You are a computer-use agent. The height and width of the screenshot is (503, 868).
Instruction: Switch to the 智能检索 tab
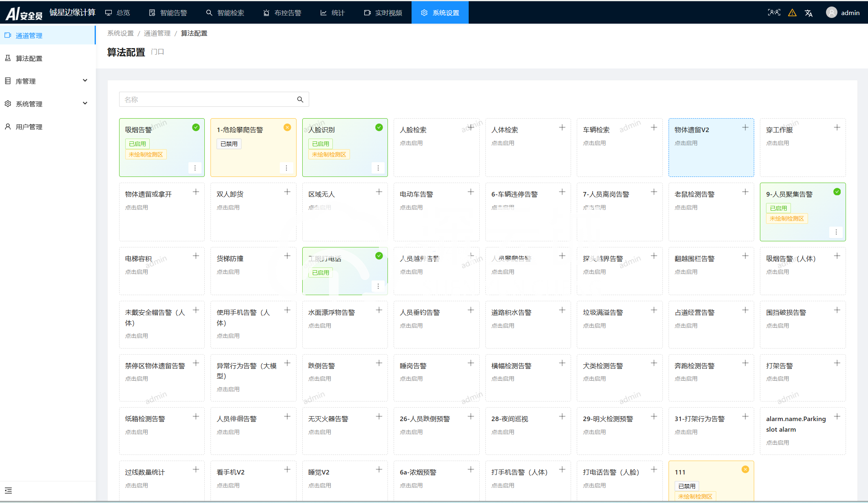point(225,13)
